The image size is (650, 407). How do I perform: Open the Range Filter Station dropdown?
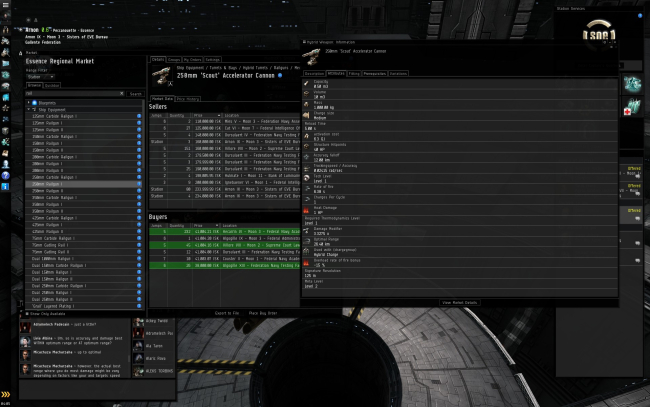tap(40, 77)
